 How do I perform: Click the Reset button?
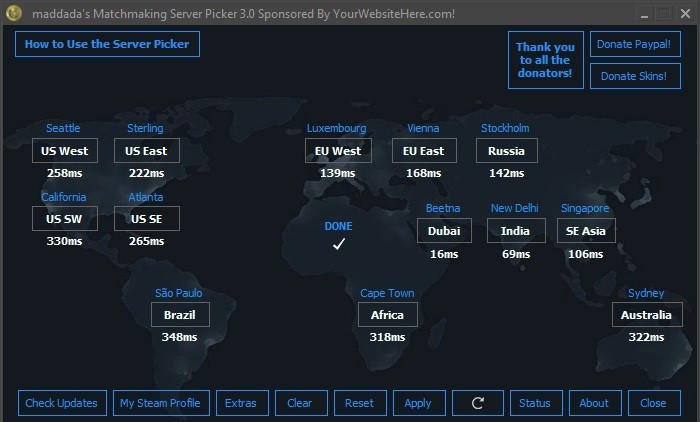click(x=359, y=403)
